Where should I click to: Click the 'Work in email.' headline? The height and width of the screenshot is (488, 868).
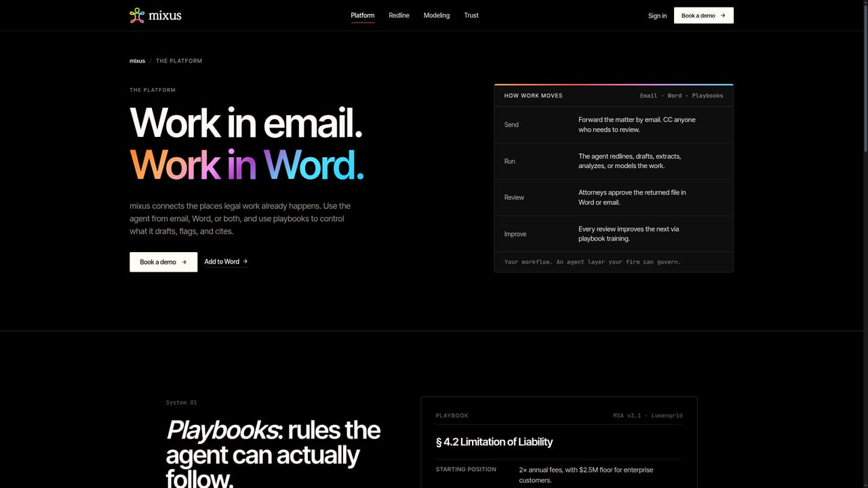point(246,123)
